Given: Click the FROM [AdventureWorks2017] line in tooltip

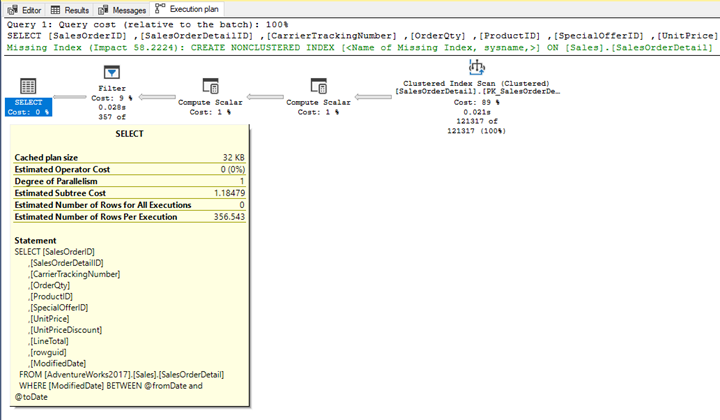Looking at the screenshot, I should click(121, 375).
